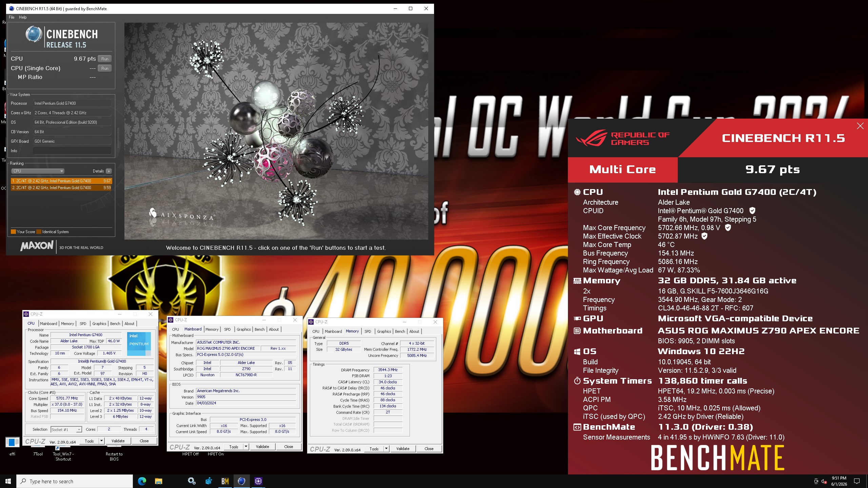Screen dimensions: 868x488
Task: Click the verified shield next to CPUID
Action: coord(752,211)
